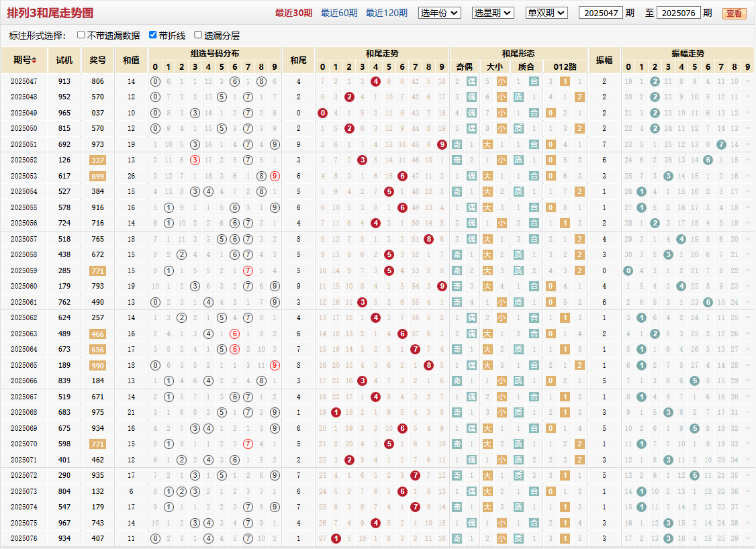Click red circled 3 in row 2025052 distribution
This screenshot has width=756, height=549.
[x=195, y=160]
